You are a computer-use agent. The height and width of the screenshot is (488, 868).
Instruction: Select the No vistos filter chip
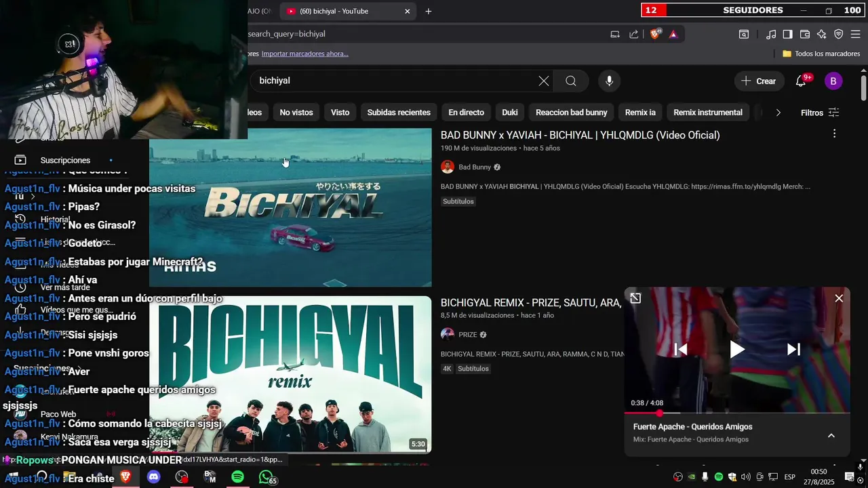(x=296, y=113)
